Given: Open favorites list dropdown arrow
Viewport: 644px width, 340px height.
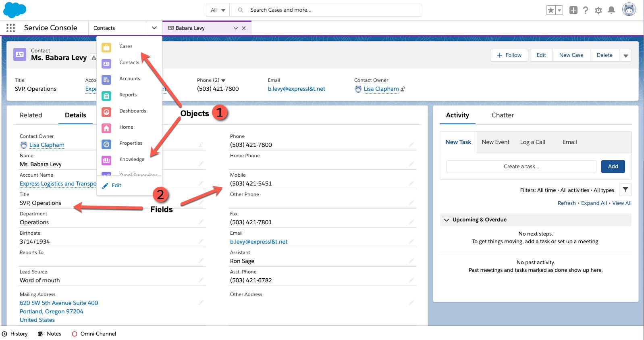Looking at the screenshot, I should [x=559, y=10].
